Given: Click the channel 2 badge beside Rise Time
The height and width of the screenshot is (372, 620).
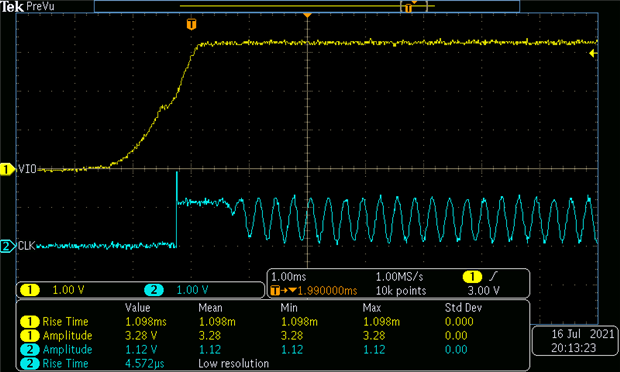Looking at the screenshot, I should [x=30, y=364].
